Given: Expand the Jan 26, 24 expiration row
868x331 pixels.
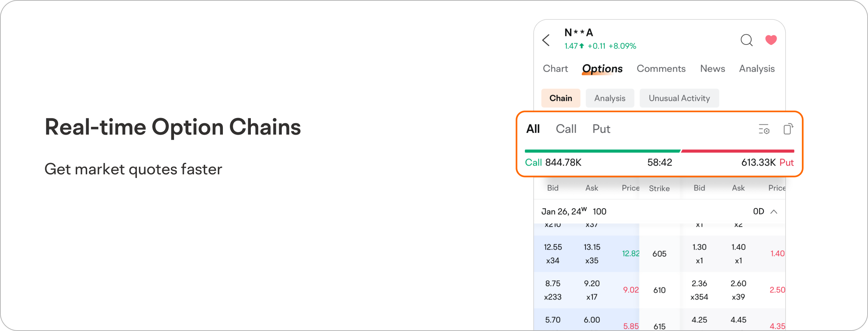Looking at the screenshot, I should [x=574, y=211].
